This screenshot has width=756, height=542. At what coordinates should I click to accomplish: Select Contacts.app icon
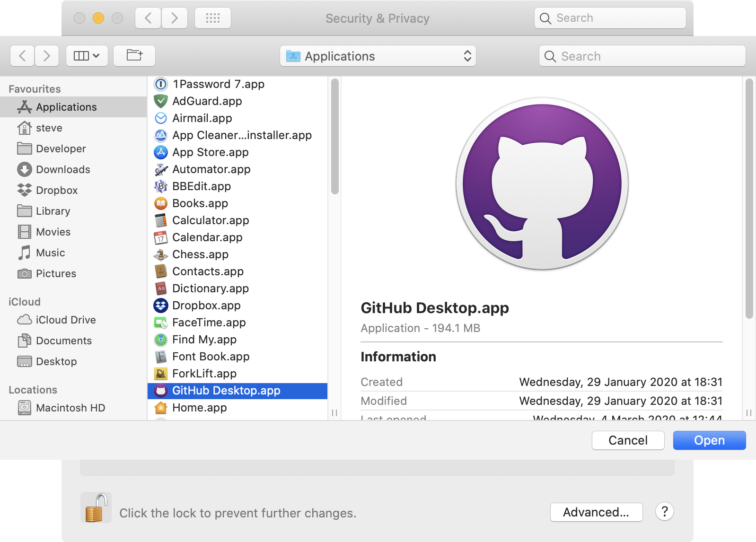tap(161, 271)
